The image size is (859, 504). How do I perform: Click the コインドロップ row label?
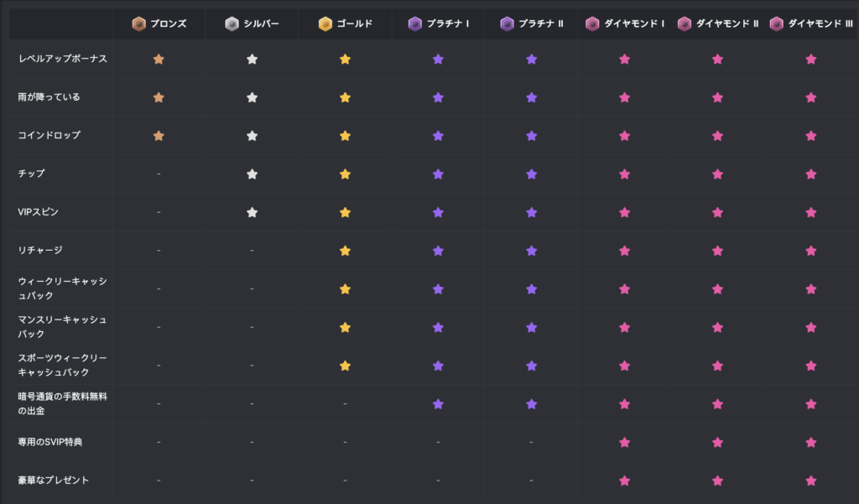49,135
